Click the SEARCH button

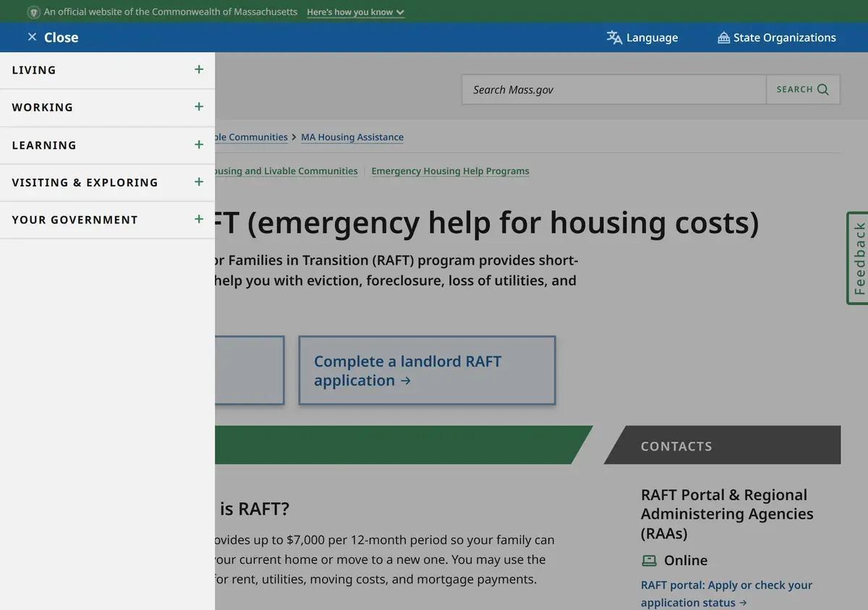pos(803,90)
